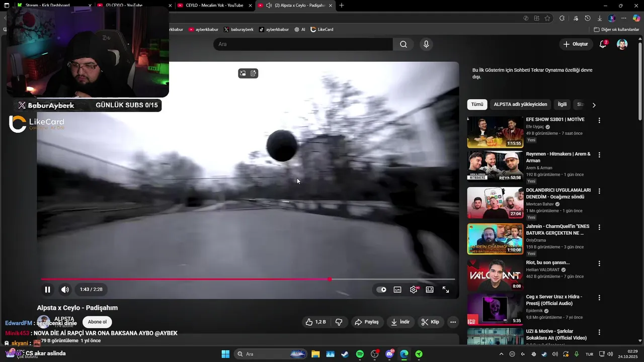Select the İlgili filter chip

coord(562,105)
